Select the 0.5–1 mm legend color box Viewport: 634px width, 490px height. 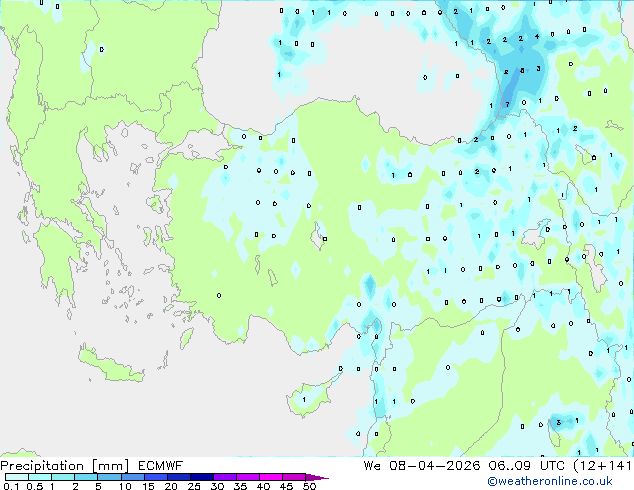click(40, 477)
